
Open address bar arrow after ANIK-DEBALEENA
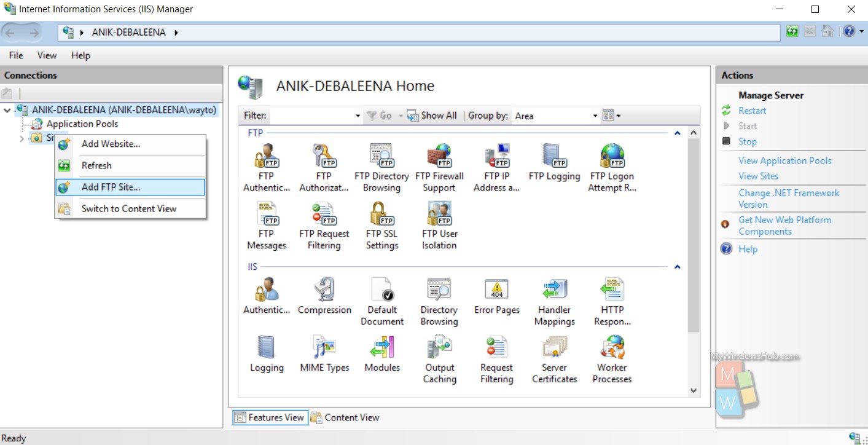176,32
